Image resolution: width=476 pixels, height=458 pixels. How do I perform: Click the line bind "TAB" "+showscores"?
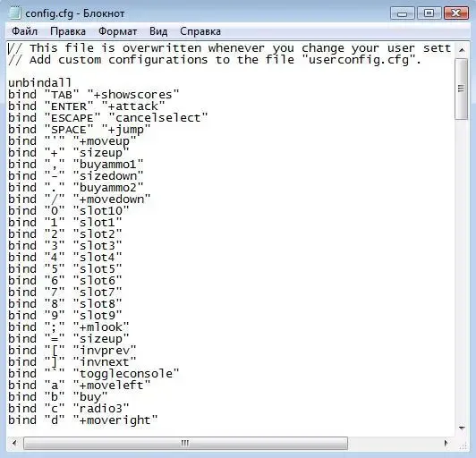[x=94, y=95]
